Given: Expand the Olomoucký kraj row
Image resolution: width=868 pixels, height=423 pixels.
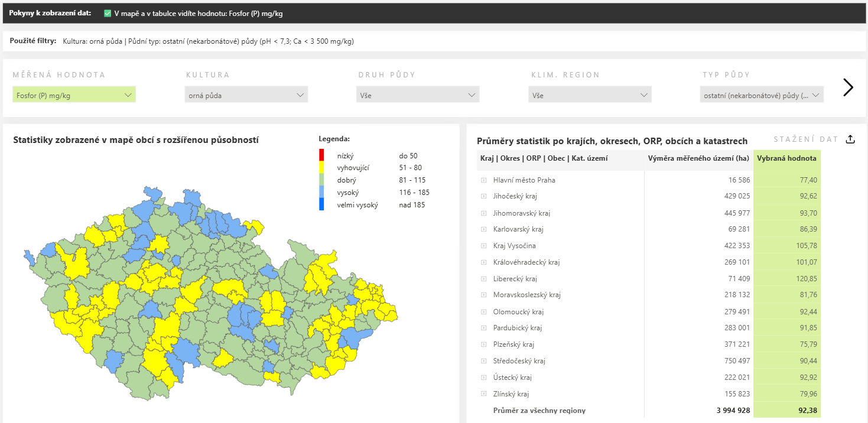Looking at the screenshot, I should click(483, 311).
